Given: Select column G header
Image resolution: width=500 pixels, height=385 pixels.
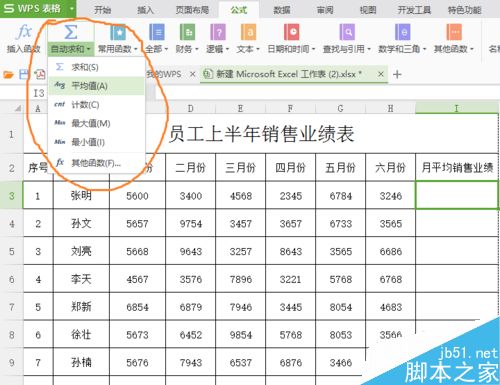Looking at the screenshot, I should (x=340, y=108).
